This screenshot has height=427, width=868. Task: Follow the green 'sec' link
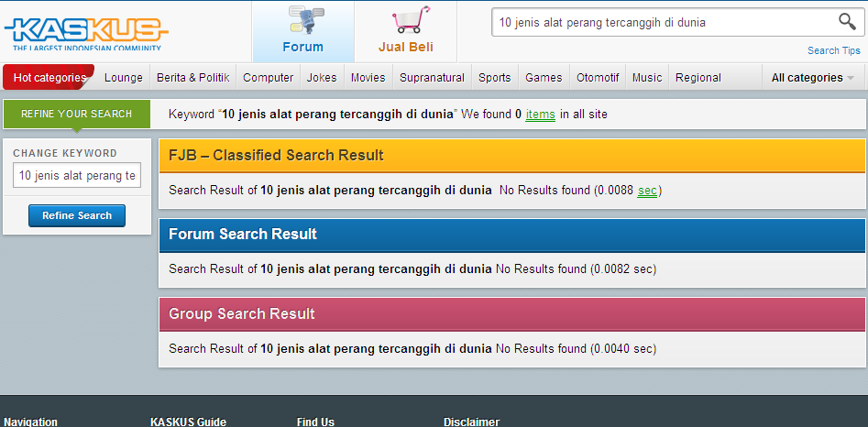pyautogui.click(x=647, y=191)
